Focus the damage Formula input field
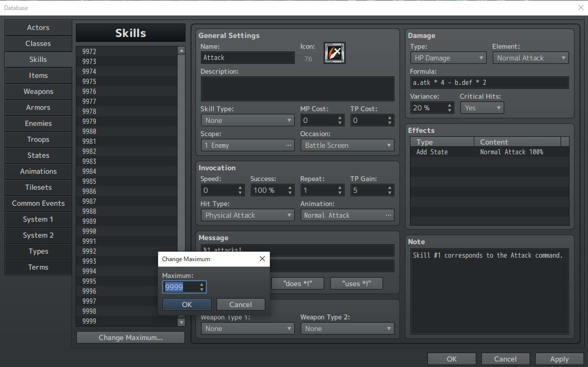This screenshot has height=367, width=588. pos(489,82)
